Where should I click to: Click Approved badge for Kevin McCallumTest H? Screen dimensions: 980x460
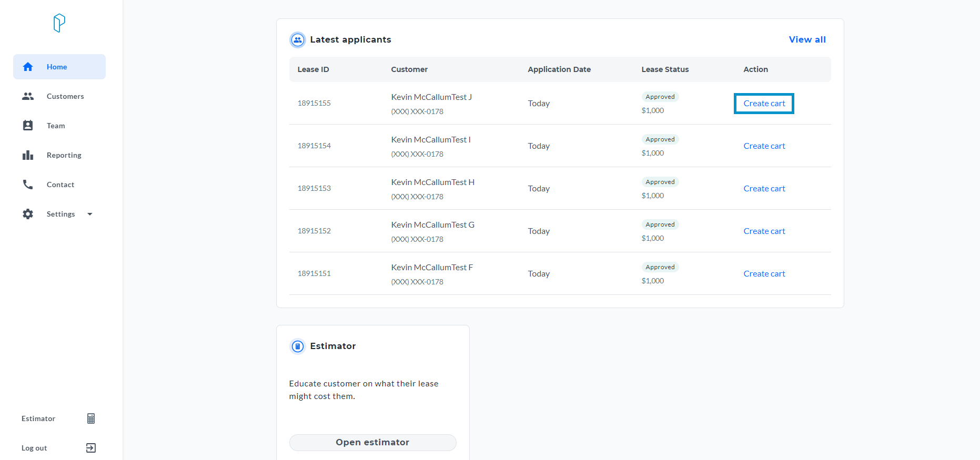point(660,182)
